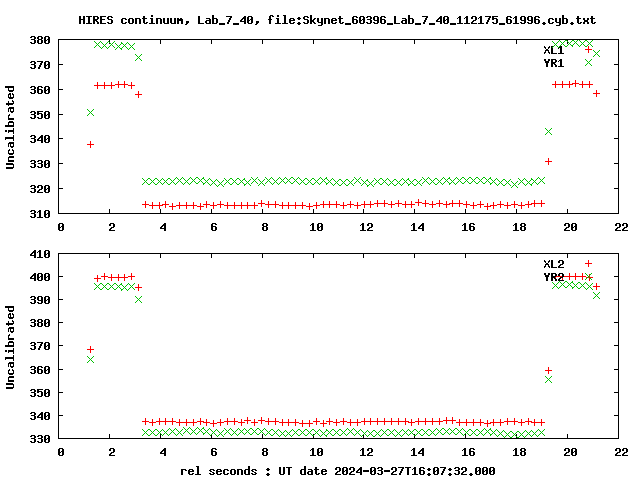Viewport: 640px width, 480px height.
Task: Click the isolated red XL2 point near 368
Action: [x=91, y=349]
